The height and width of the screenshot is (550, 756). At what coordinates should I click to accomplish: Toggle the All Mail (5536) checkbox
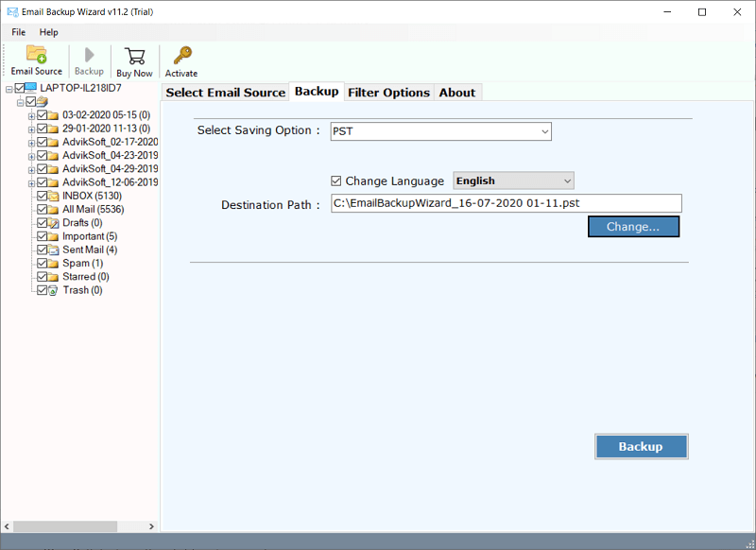pyautogui.click(x=42, y=209)
